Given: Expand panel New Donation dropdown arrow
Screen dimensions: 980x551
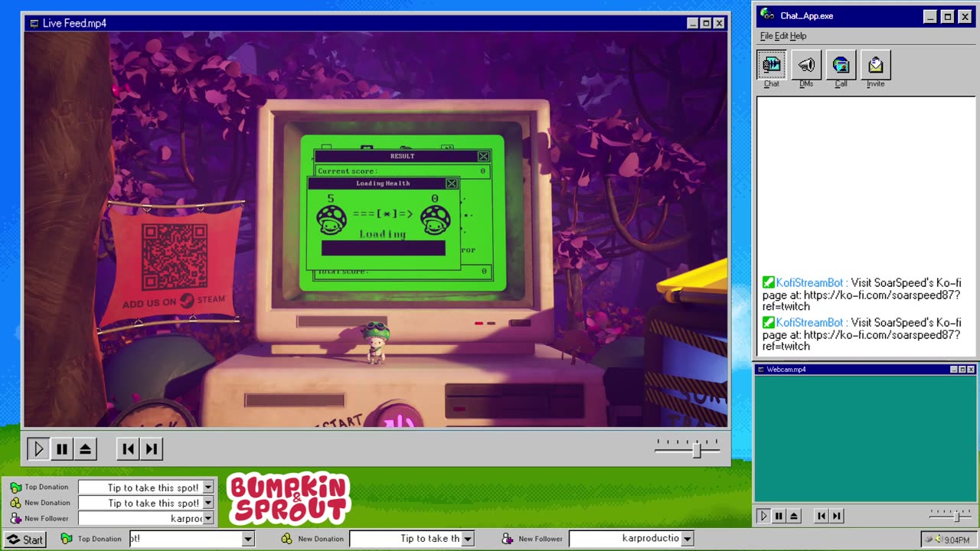Looking at the screenshot, I should click(207, 503).
